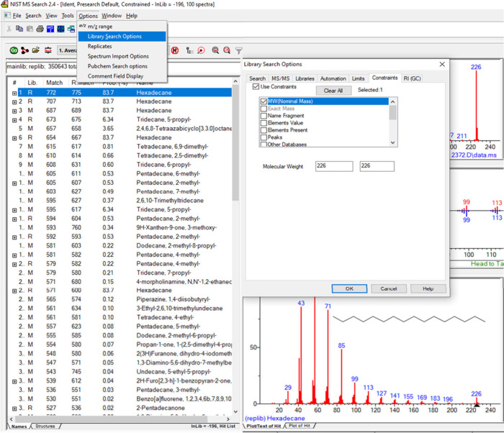Click the first magnifier-over-database icon
The image size is (504, 433).
pyautogui.click(x=215, y=50)
